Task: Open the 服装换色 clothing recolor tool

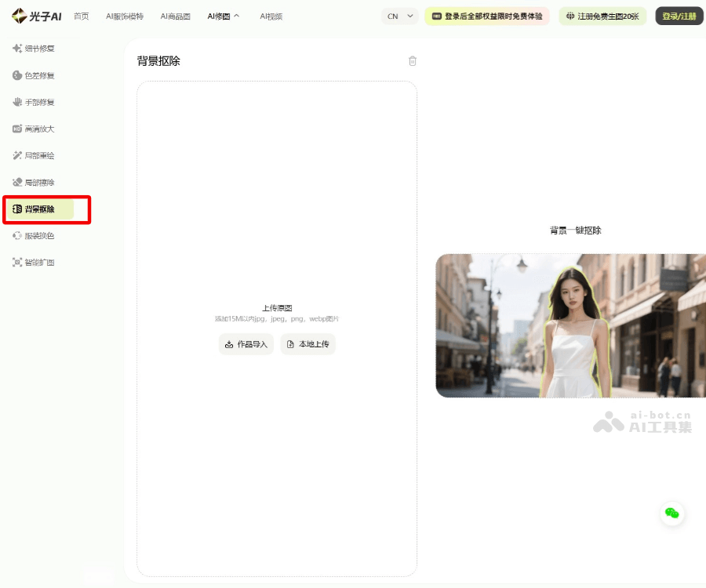Action: [x=38, y=235]
